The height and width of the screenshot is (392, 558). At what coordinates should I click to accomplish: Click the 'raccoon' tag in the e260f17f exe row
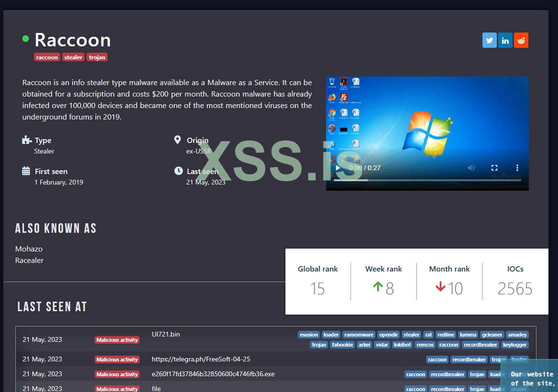(x=416, y=375)
